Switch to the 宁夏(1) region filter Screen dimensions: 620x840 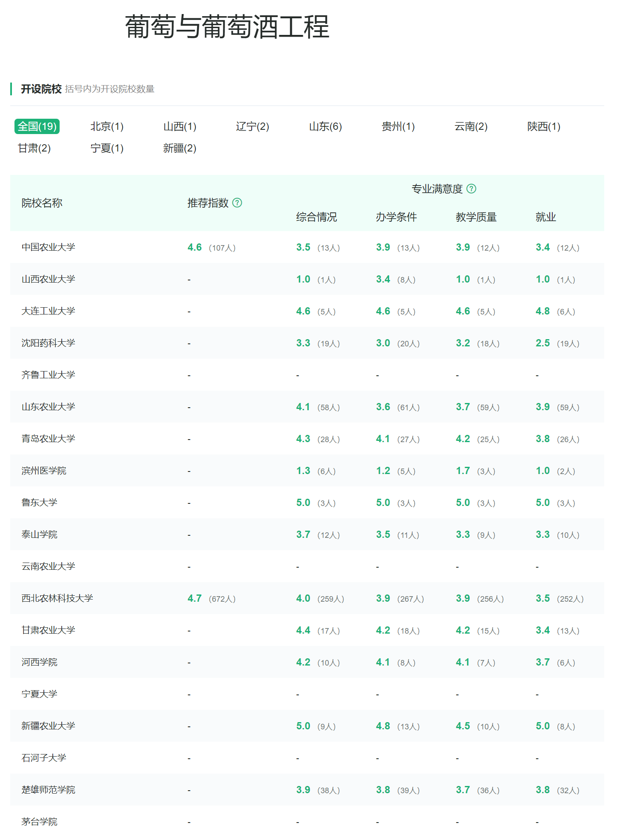tap(107, 148)
